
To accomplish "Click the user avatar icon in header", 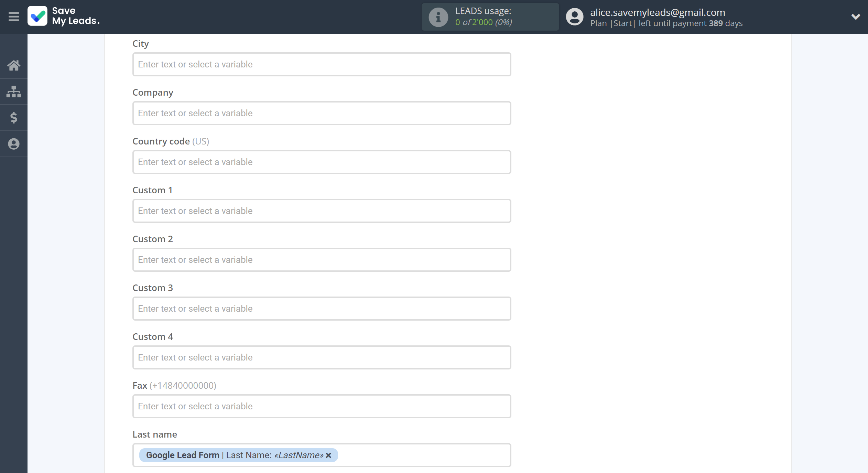I will coord(574,17).
